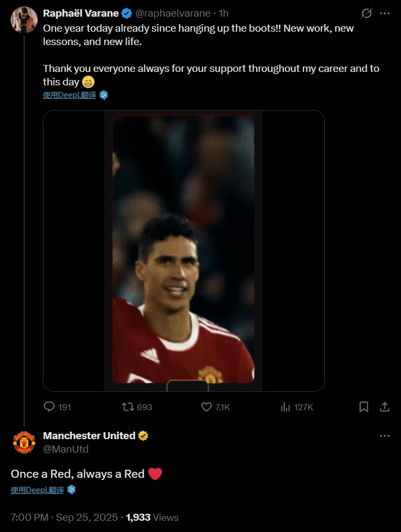The image size is (401, 532).
Task: Open Manchester United crest avatar
Action: click(x=24, y=442)
